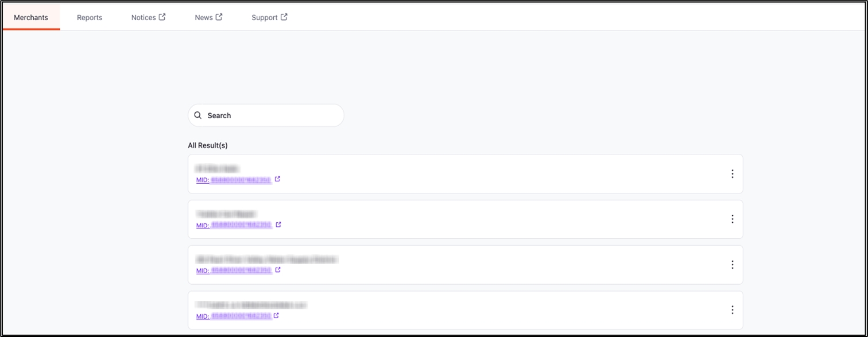Go to the News tab
Image resolution: width=868 pixels, height=337 pixels.
(204, 18)
